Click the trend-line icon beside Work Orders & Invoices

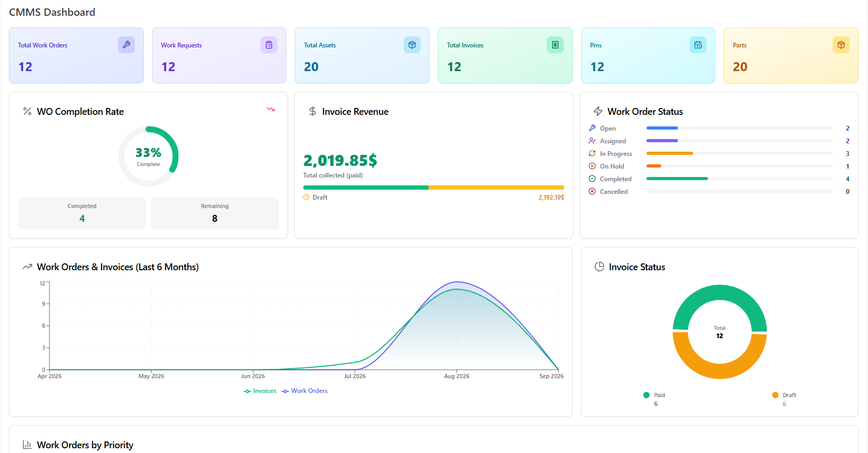click(27, 267)
